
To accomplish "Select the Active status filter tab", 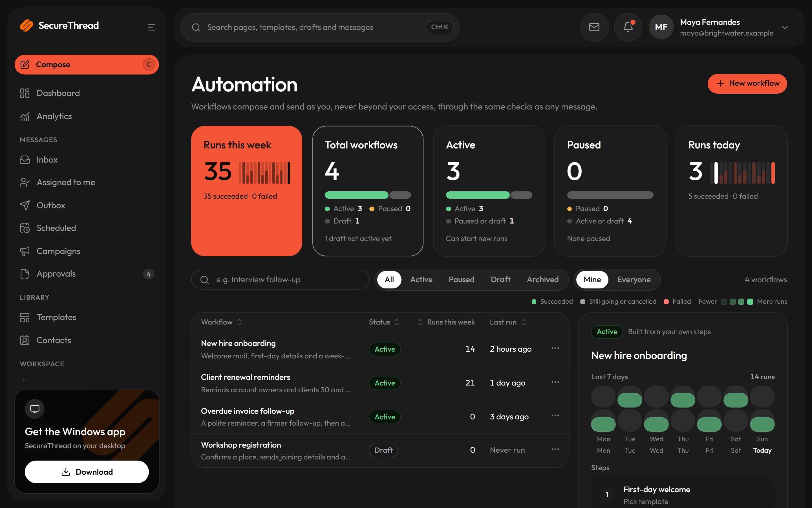I will click(421, 279).
